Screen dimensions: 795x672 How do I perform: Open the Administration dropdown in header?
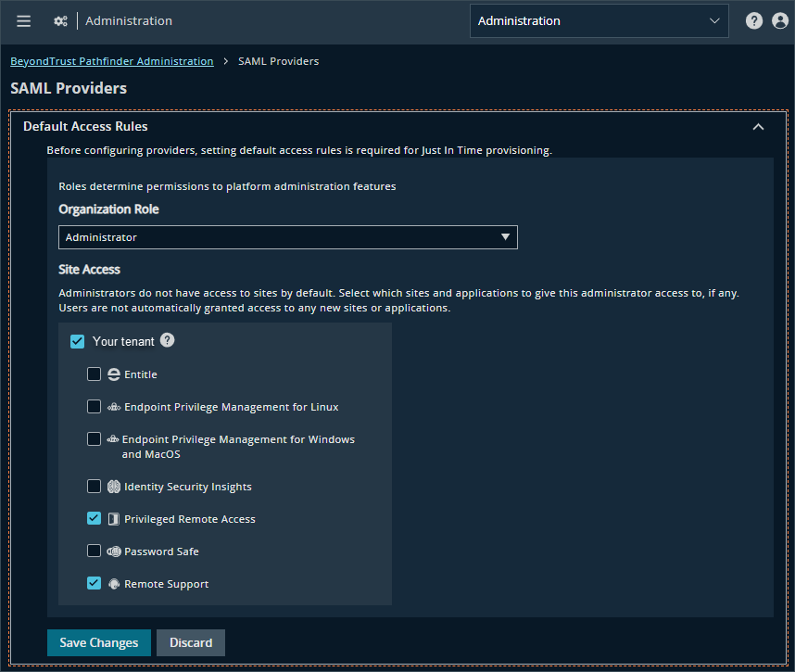[599, 20]
